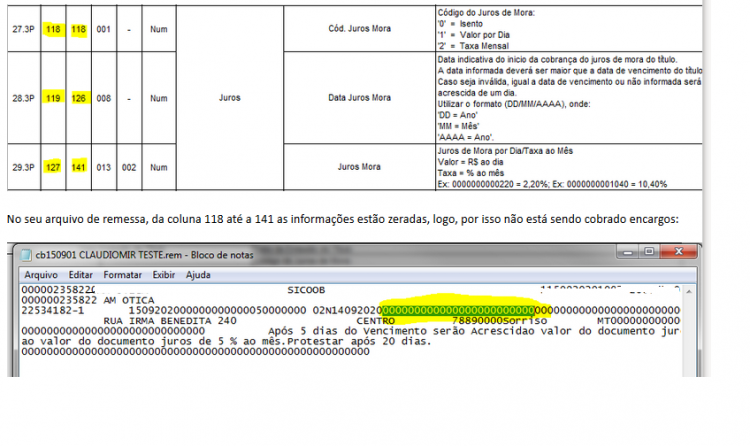
Task: Click the highlighted '141' cell
Action: [x=78, y=167]
